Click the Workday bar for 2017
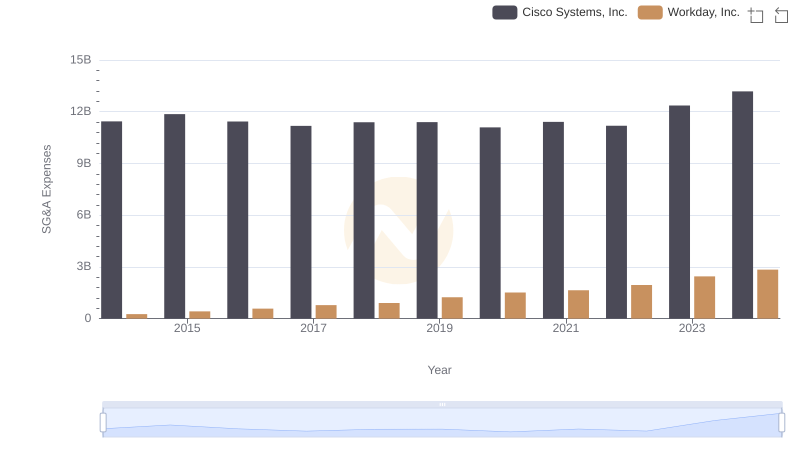 click(326, 312)
